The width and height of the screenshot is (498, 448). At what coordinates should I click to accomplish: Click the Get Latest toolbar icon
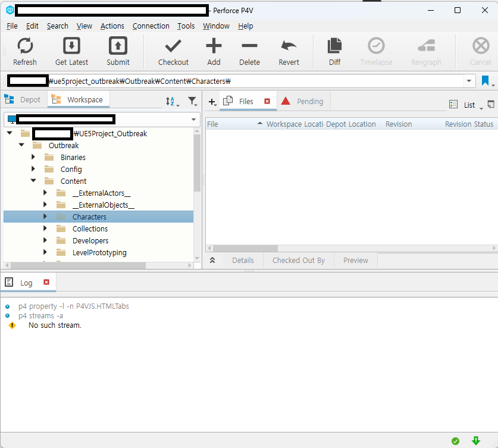[x=71, y=46]
